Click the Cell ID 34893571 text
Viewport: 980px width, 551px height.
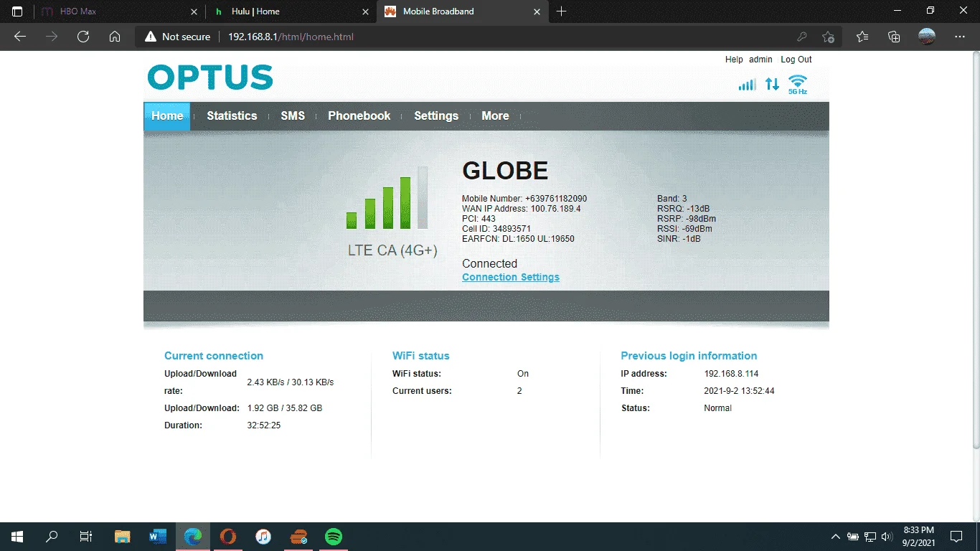click(x=496, y=229)
